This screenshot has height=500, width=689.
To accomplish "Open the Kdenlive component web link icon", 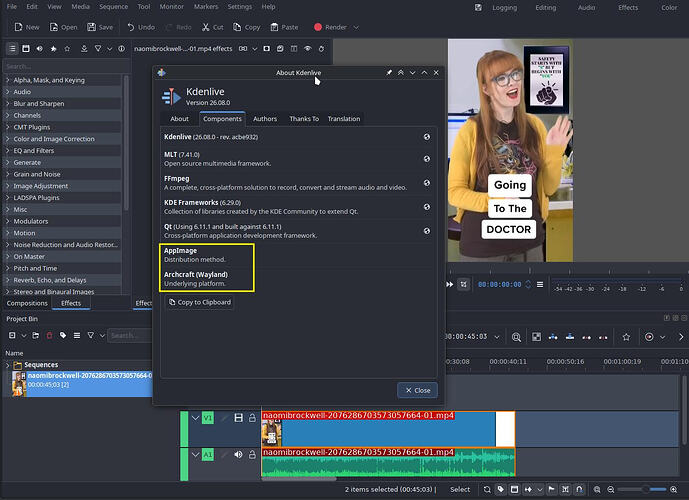I will 427,137.
